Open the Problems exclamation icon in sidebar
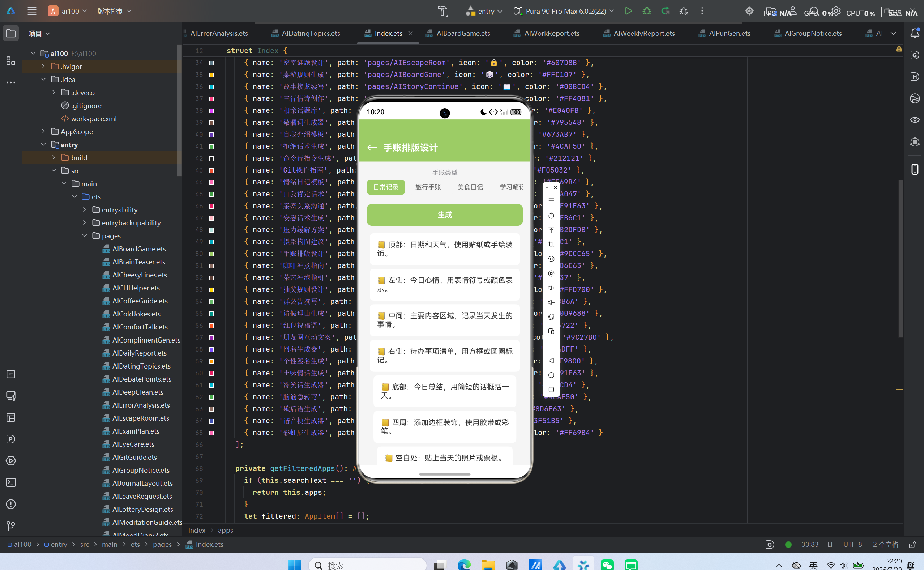Screen dimensions: 924x570 pos(11,504)
